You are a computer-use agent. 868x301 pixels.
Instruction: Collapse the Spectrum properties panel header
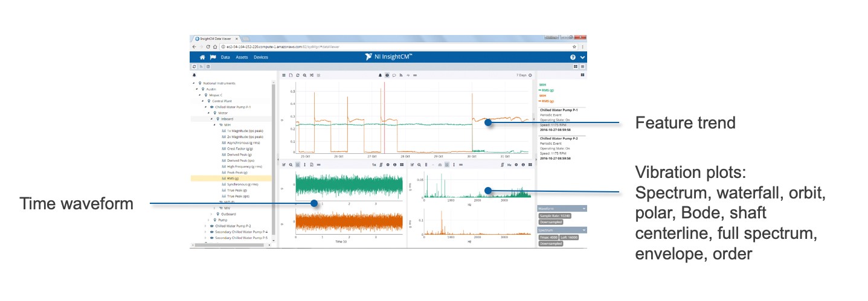[562, 230]
